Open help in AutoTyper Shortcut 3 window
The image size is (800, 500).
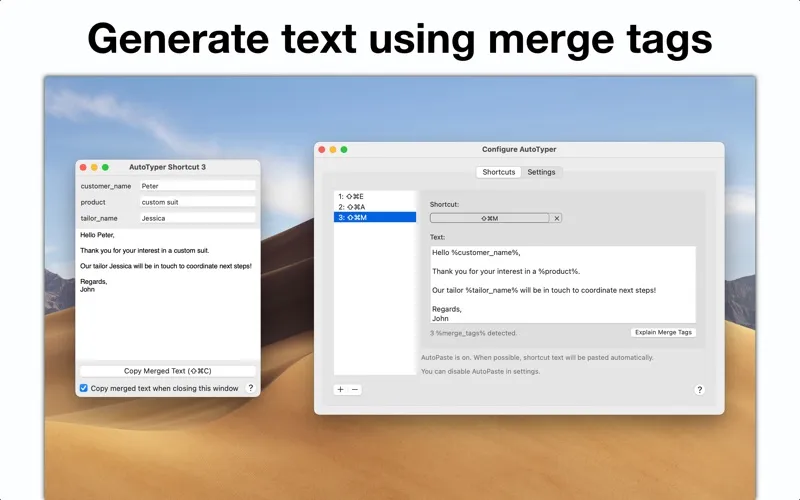click(250, 388)
